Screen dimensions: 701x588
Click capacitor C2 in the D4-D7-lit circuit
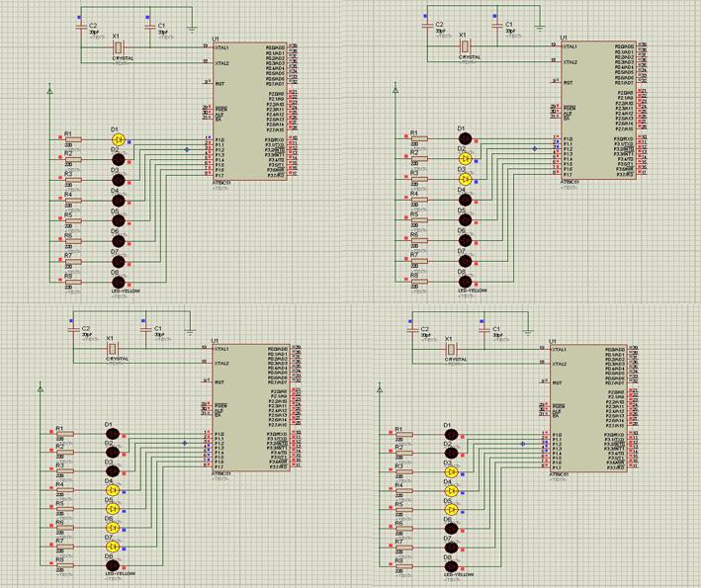(x=73, y=329)
